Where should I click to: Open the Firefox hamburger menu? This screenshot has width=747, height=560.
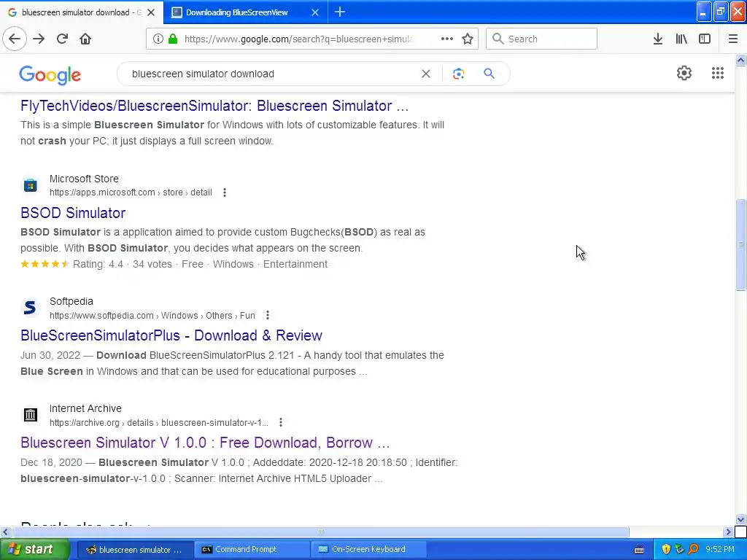(x=733, y=39)
